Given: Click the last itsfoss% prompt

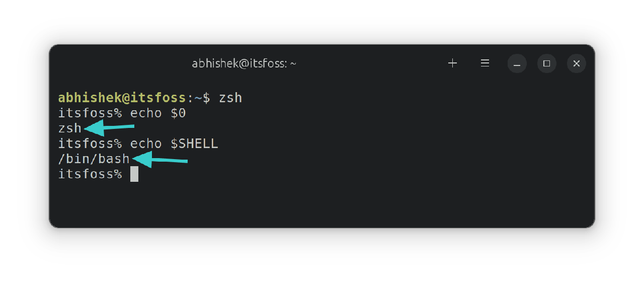Looking at the screenshot, I should pyautogui.click(x=90, y=174).
